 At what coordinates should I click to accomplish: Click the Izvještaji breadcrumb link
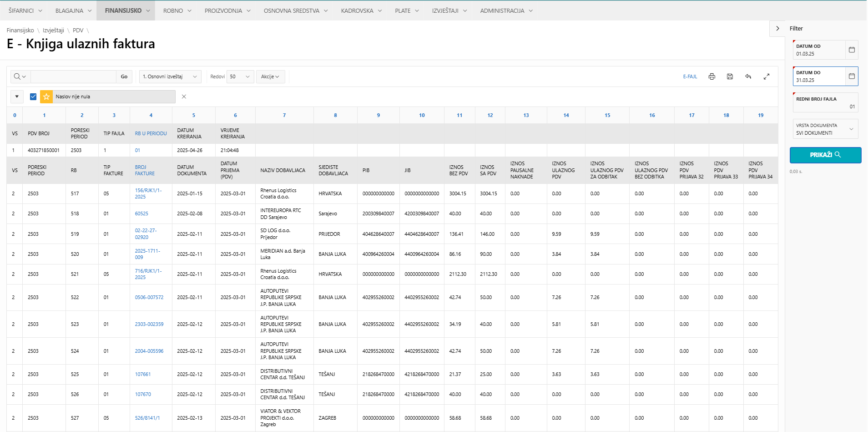pos(53,30)
